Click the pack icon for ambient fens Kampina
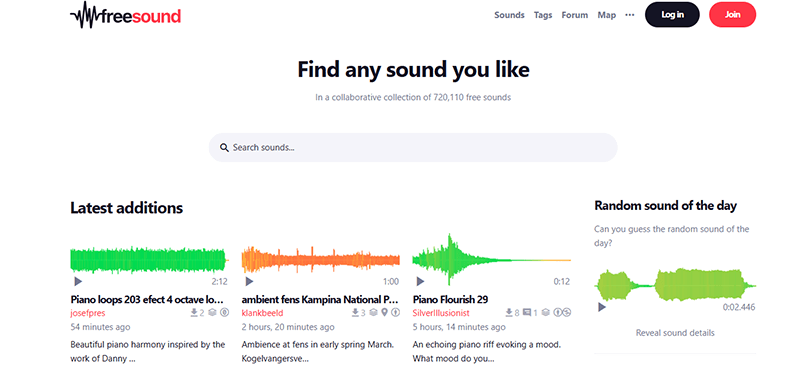The height and width of the screenshot is (365, 800). pyautogui.click(x=374, y=312)
